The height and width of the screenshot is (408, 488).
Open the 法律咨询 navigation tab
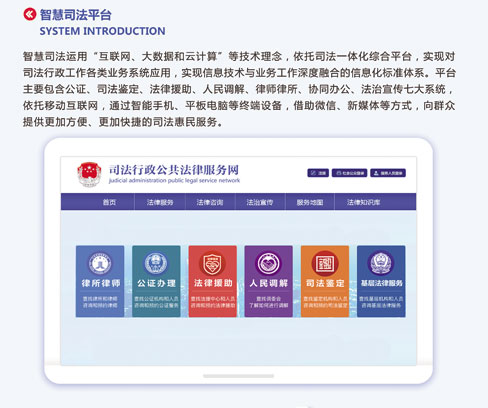pyautogui.click(x=210, y=202)
